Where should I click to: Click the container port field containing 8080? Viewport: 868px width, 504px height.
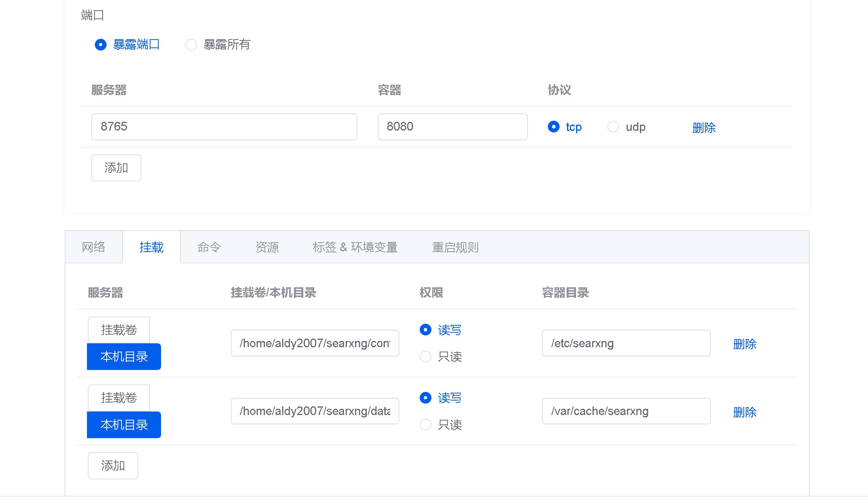452,127
